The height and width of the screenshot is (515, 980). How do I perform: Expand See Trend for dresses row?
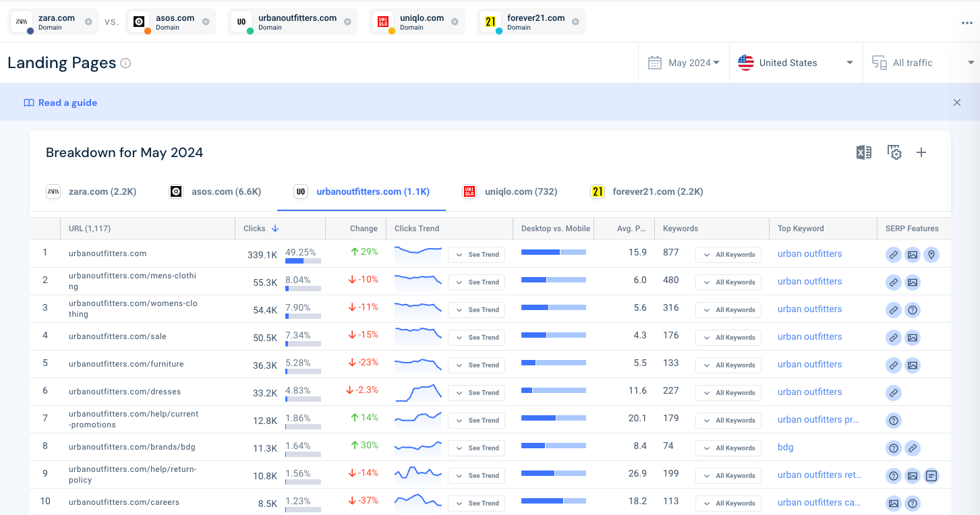click(x=476, y=393)
